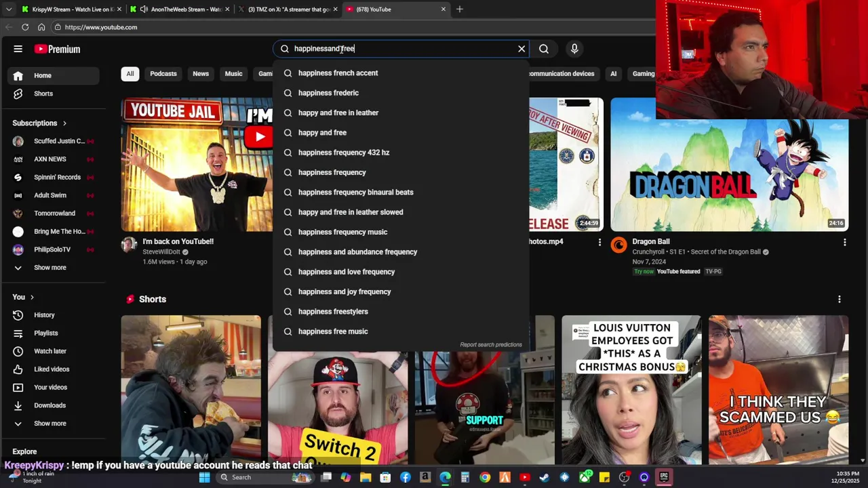Image resolution: width=868 pixels, height=488 pixels.
Task: Expand the Subscriptions section
Action: [39, 123]
